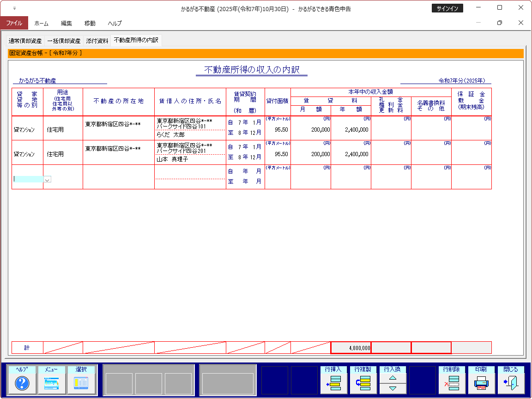Switch to the 一括償却資産 tab
Image resolution: width=532 pixels, height=399 pixels.
coord(64,41)
